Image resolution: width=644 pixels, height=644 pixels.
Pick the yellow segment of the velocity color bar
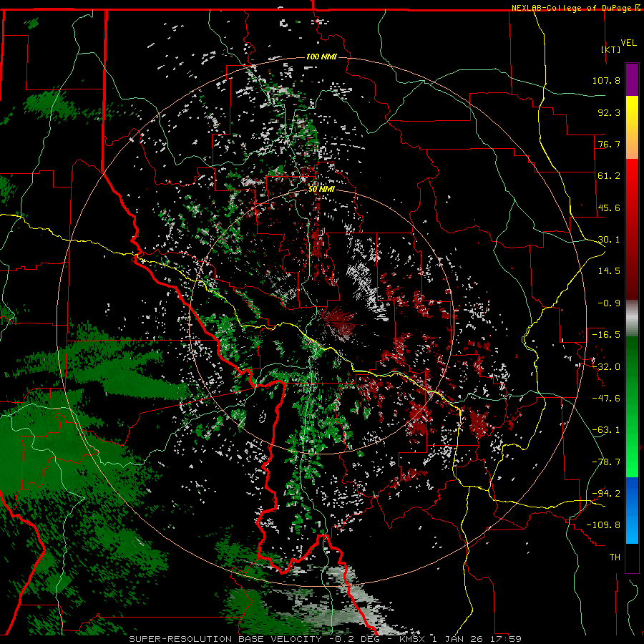point(632,111)
